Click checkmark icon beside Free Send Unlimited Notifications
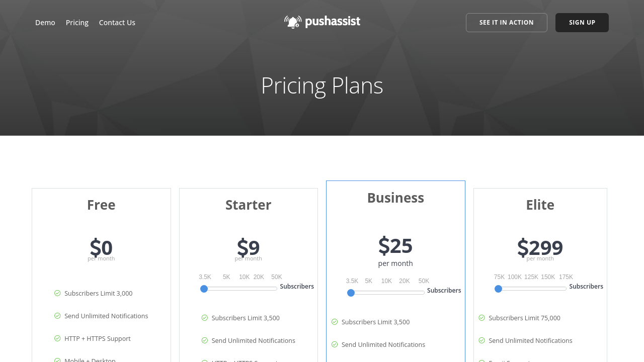644x362 pixels. click(x=57, y=316)
